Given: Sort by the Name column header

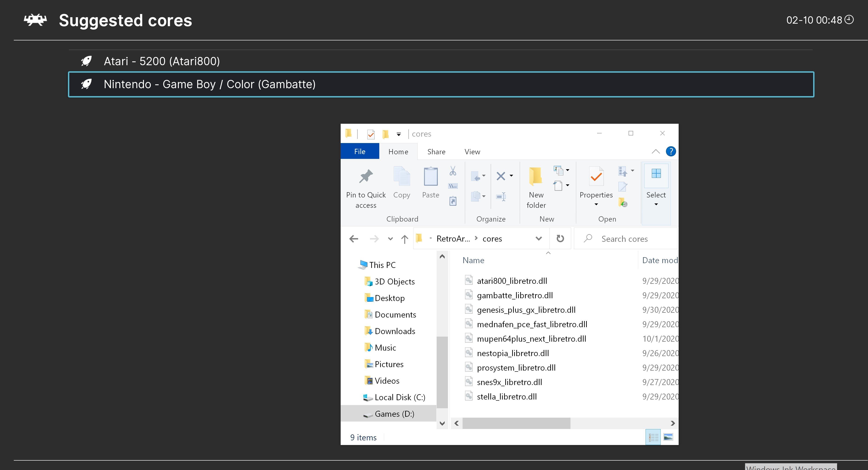Looking at the screenshot, I should coord(473,260).
